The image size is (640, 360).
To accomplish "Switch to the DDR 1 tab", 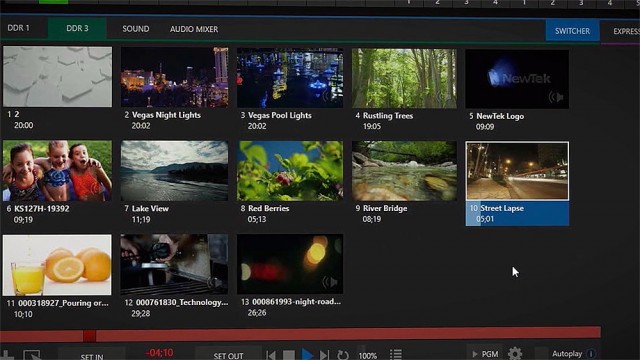I will pyautogui.click(x=18, y=28).
